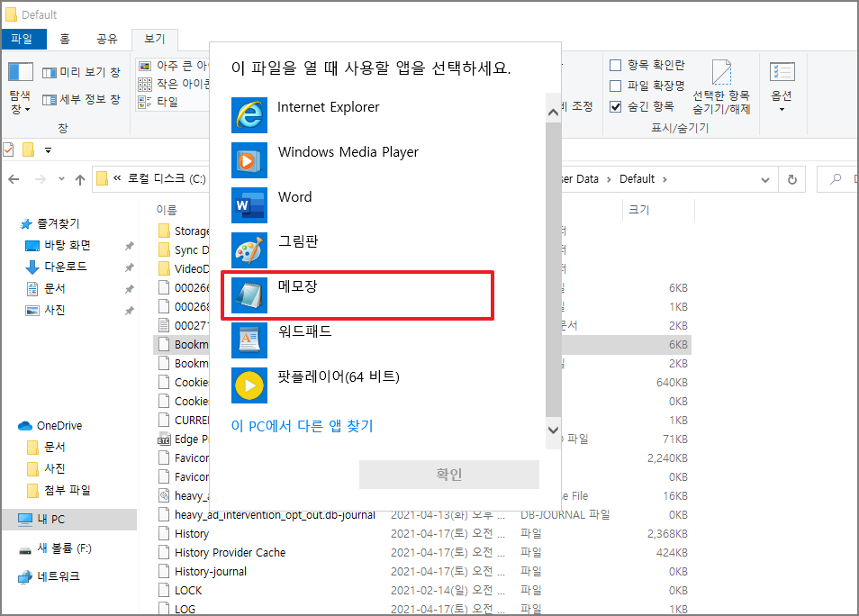
Task: Open 옵션 folder options icon
Action: click(x=782, y=72)
